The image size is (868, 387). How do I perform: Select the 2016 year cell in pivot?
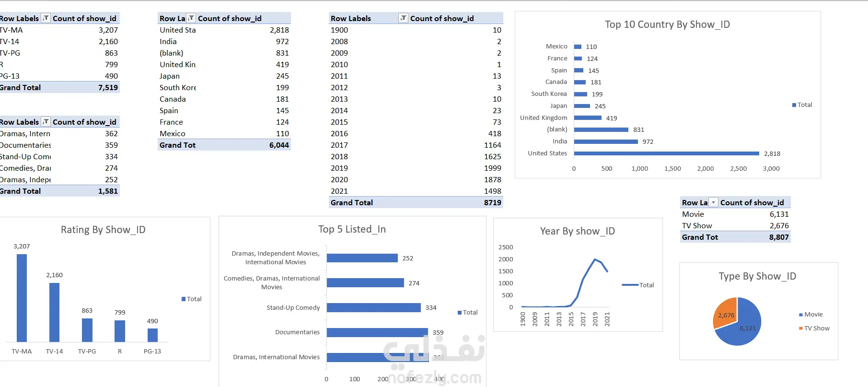[x=369, y=133]
